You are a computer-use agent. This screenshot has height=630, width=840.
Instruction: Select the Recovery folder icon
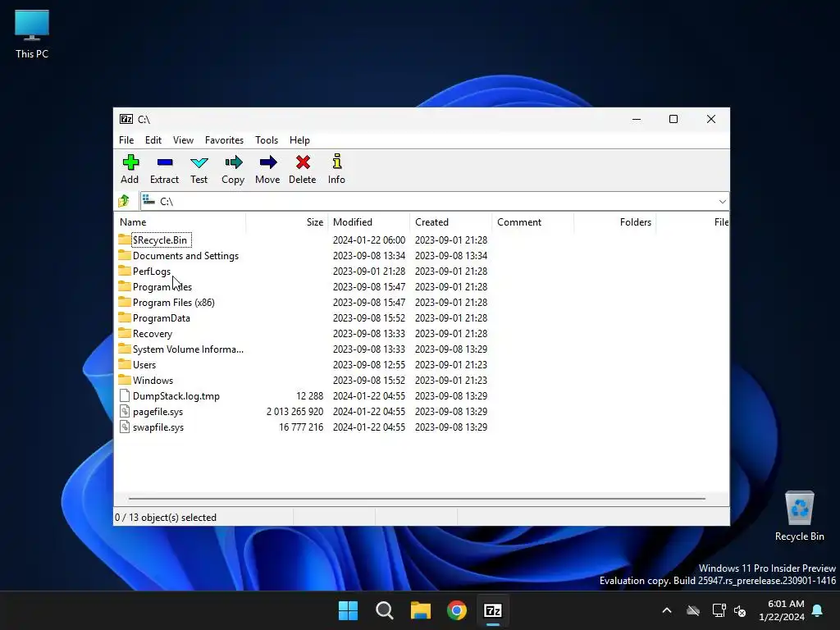(x=125, y=333)
